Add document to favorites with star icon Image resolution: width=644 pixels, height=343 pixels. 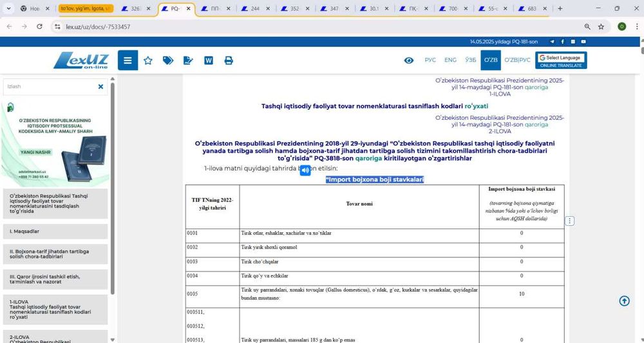(x=148, y=60)
